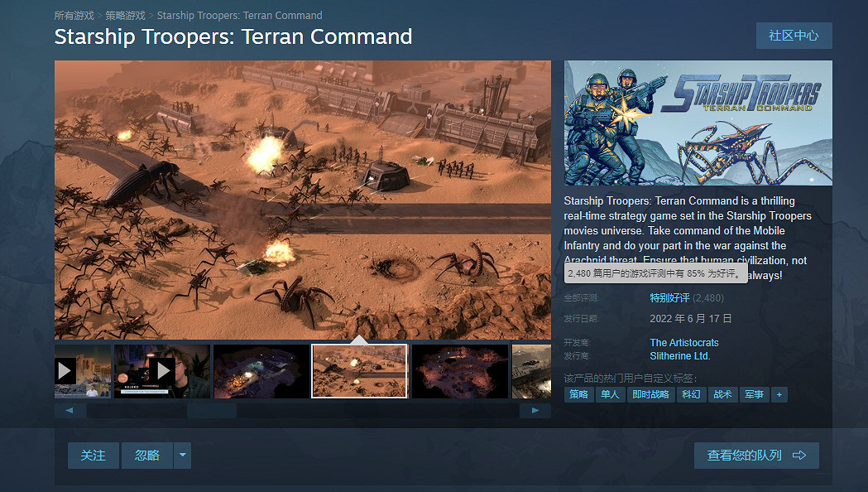Click the screenshot strip scrollbar handle
868x492 pixels.
pyautogui.click(x=212, y=411)
